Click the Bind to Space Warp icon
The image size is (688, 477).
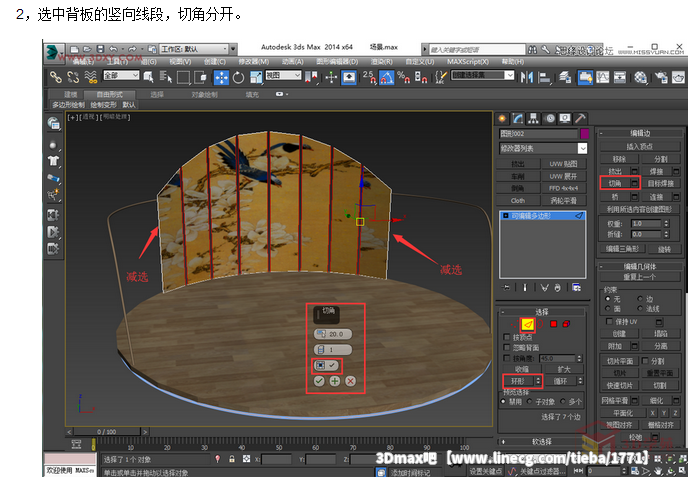pos(90,78)
